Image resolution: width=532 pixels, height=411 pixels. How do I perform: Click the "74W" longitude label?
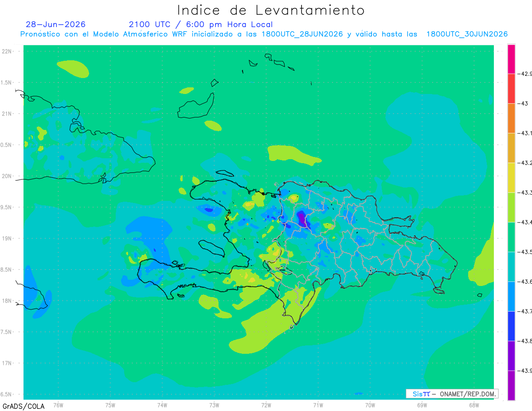click(162, 405)
